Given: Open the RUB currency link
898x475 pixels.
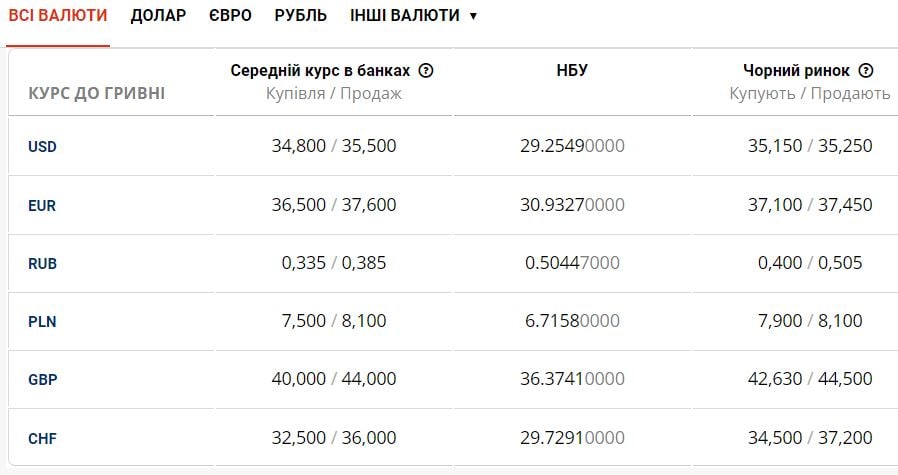Looking at the screenshot, I should pos(43,264).
